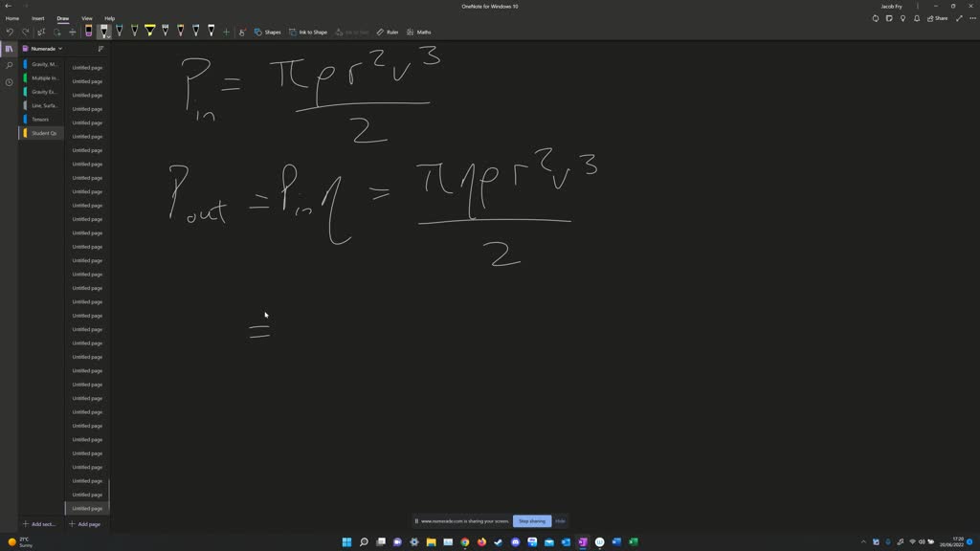Viewport: 980px width, 551px height.
Task: Add a new pen to toolbar
Action: pos(226,32)
